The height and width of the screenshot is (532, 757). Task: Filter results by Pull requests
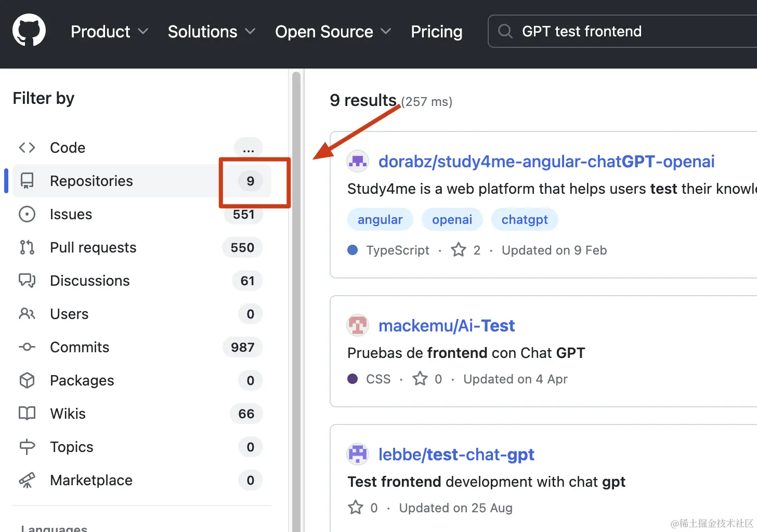point(142,247)
